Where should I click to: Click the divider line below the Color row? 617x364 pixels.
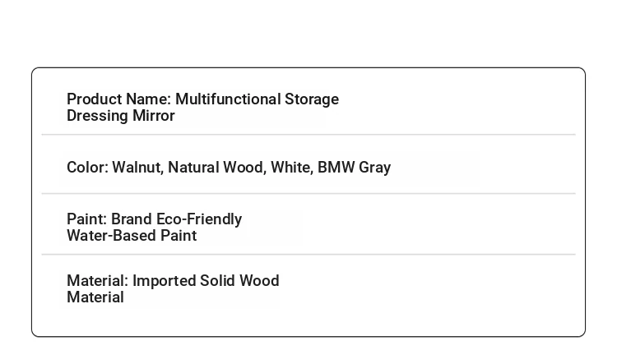point(308,194)
